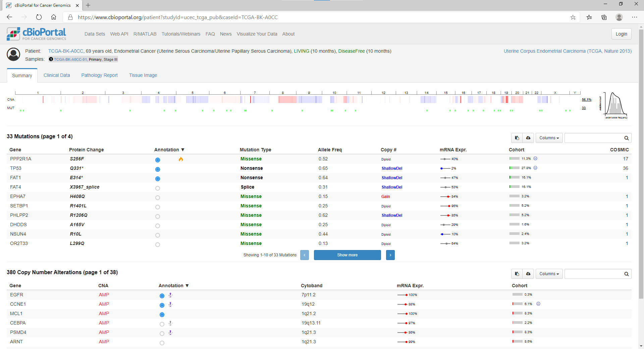
Task: Add page to favorites star icon
Action: pyautogui.click(x=573, y=17)
